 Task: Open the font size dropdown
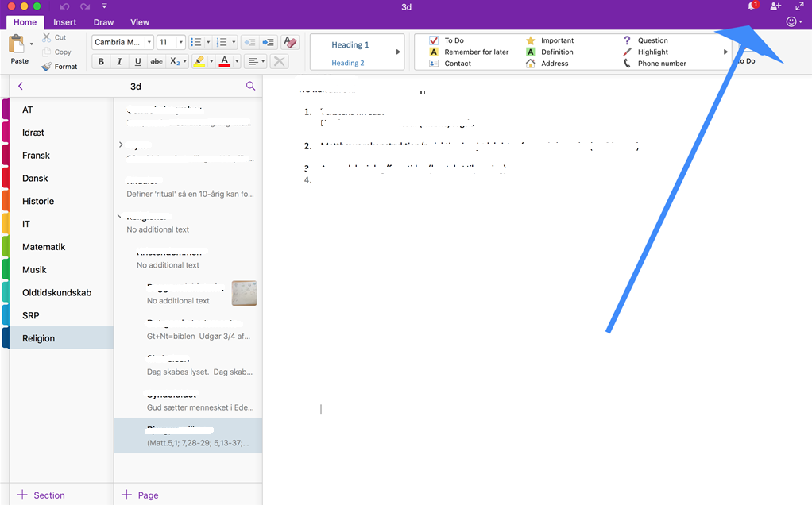pos(180,42)
